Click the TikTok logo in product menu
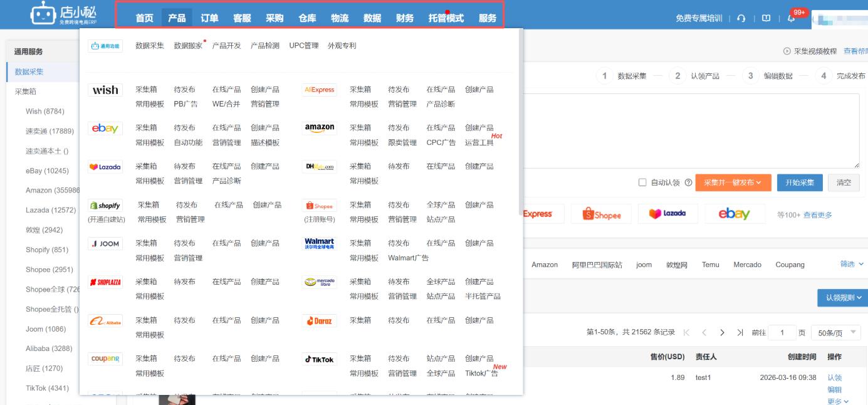Viewport: 868px width, 405px height. (x=319, y=359)
